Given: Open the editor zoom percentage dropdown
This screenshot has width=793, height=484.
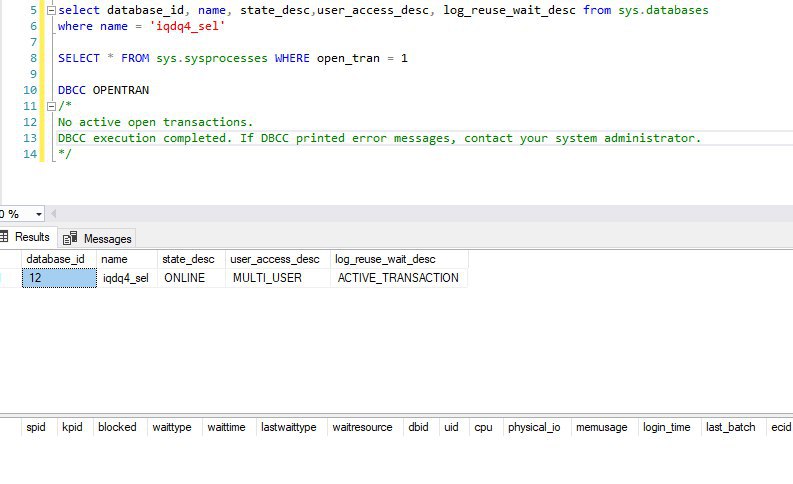Looking at the screenshot, I should point(38,214).
